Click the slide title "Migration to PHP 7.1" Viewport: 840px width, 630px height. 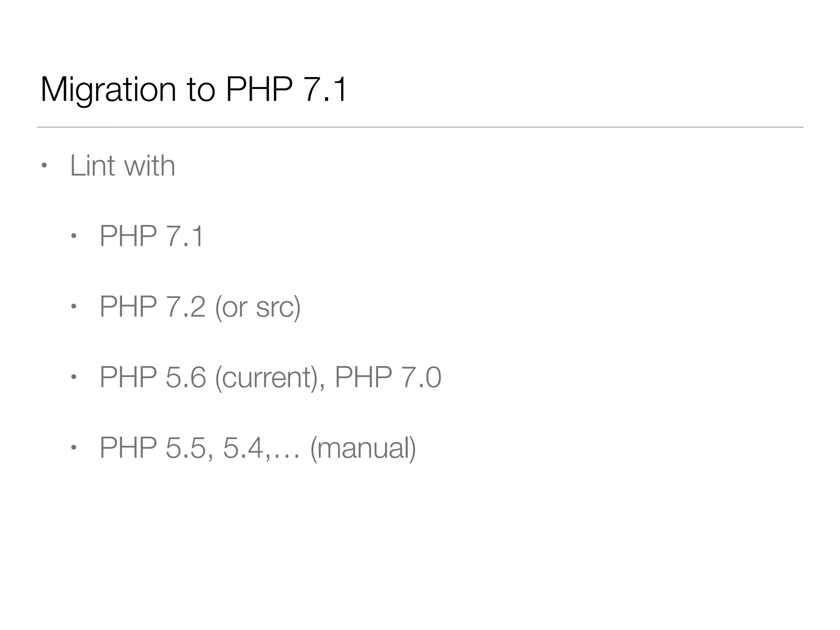(x=194, y=90)
